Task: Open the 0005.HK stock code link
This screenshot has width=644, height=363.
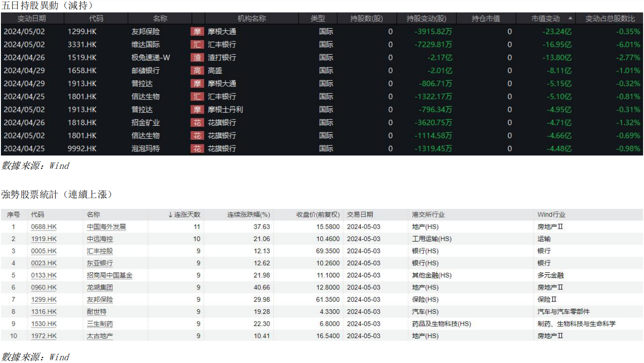Action: (44, 251)
